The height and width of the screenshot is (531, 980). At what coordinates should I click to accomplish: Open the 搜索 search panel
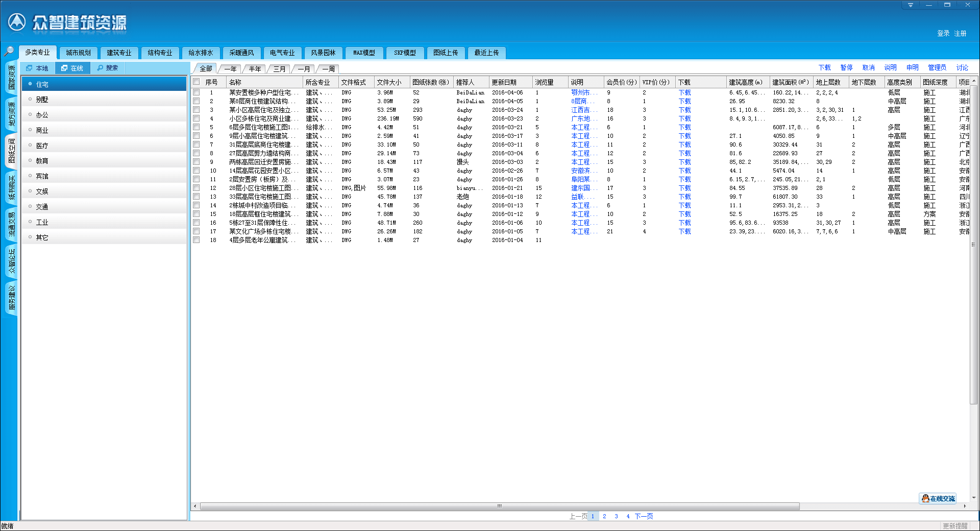click(x=108, y=68)
